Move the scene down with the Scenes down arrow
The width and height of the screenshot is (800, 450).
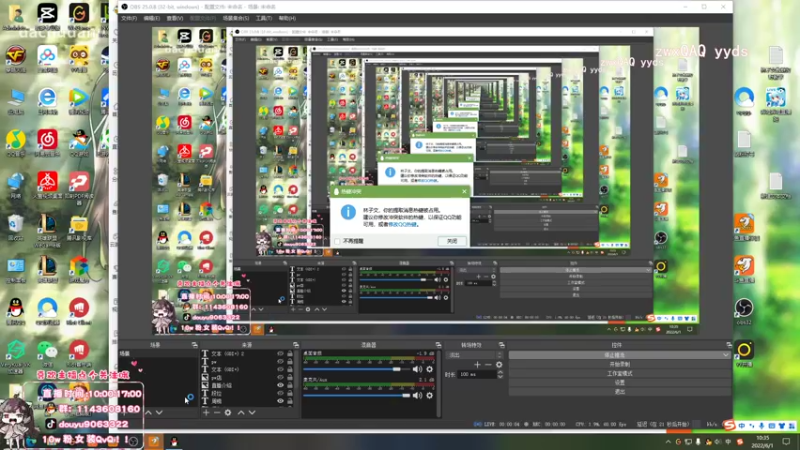coord(160,412)
